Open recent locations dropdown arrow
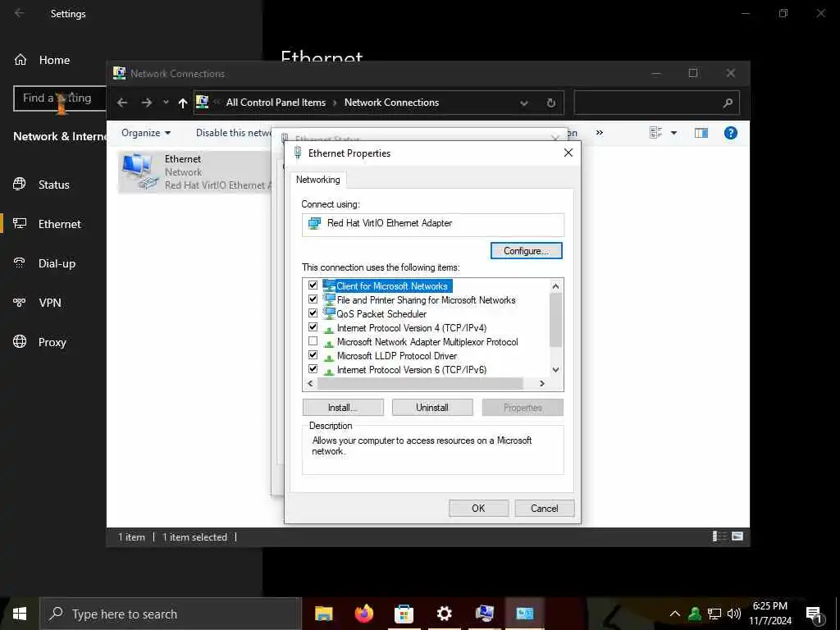 click(x=166, y=103)
